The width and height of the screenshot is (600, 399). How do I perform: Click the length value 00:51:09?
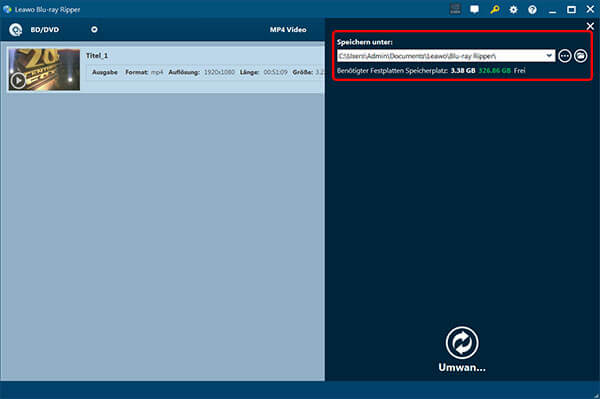tap(276, 72)
